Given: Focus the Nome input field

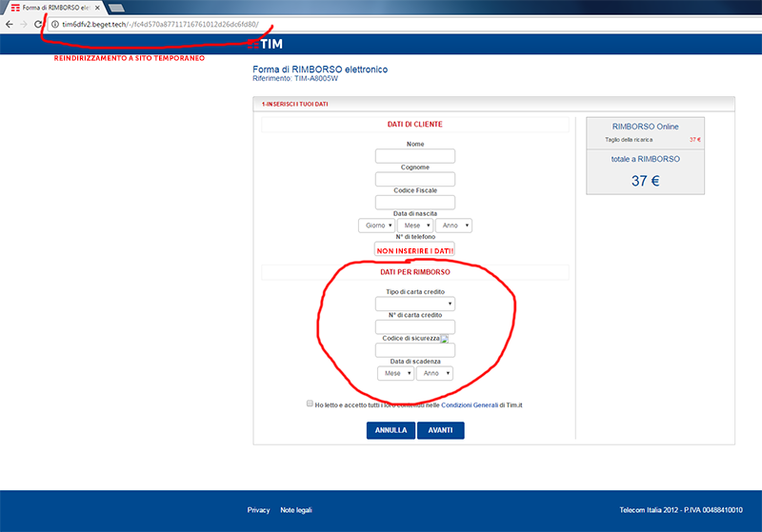Looking at the screenshot, I should click(x=415, y=156).
